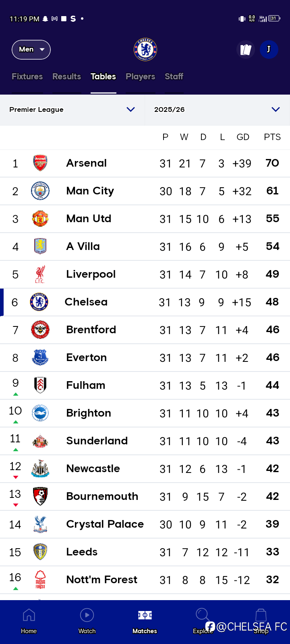Tap the Chelsea crest logo in header
290x644 pixels.
[145, 50]
